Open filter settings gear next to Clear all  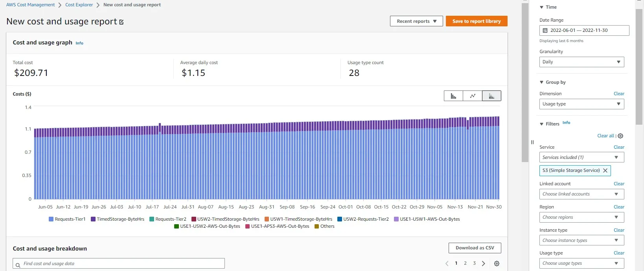point(620,136)
